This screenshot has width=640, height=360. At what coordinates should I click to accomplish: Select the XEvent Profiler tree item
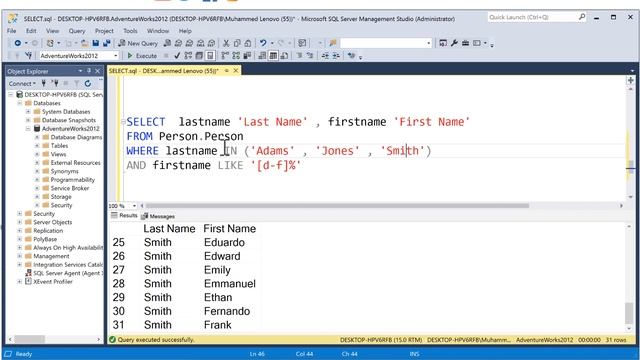click(49, 282)
